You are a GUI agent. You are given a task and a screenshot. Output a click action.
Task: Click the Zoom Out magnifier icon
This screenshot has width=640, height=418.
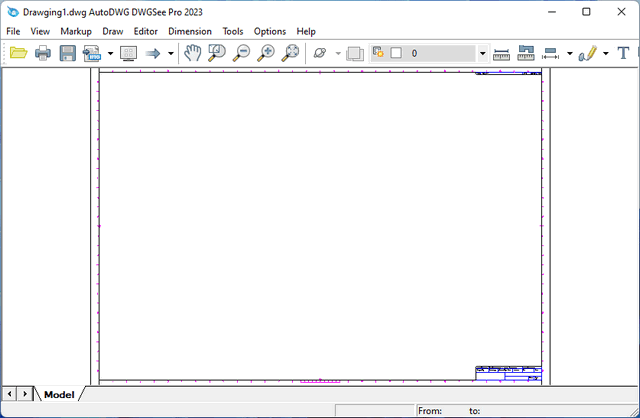coord(242,53)
